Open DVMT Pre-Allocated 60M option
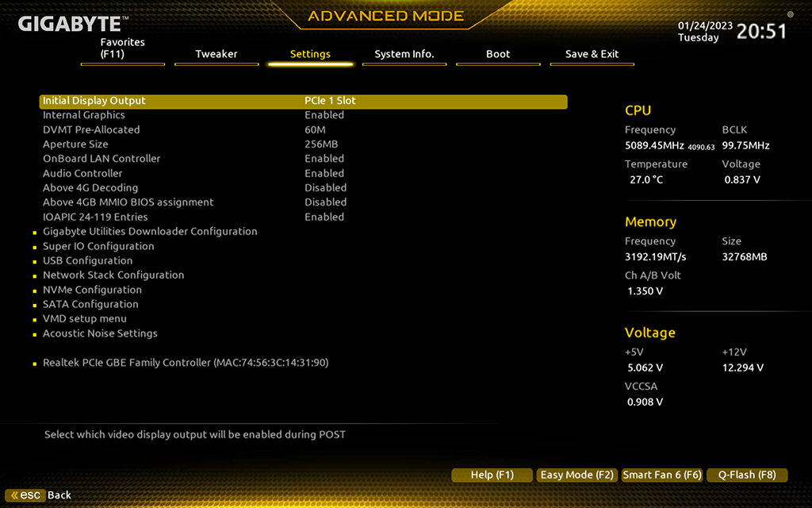This screenshot has height=508, width=812. 315,129
